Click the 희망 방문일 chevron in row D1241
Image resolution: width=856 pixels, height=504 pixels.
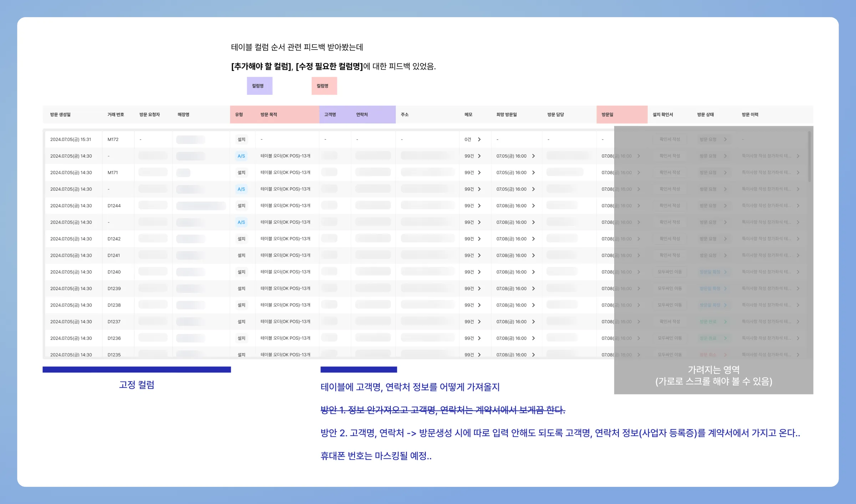tap(533, 255)
